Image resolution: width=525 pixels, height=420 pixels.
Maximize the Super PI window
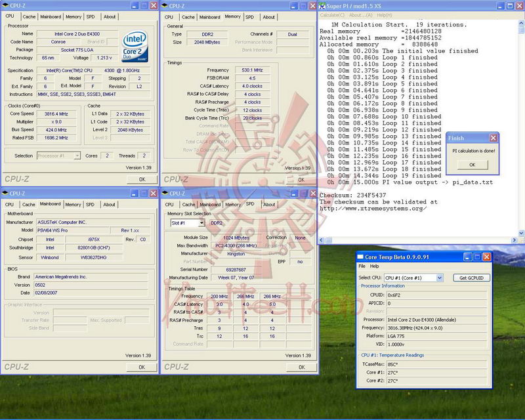click(510, 6)
